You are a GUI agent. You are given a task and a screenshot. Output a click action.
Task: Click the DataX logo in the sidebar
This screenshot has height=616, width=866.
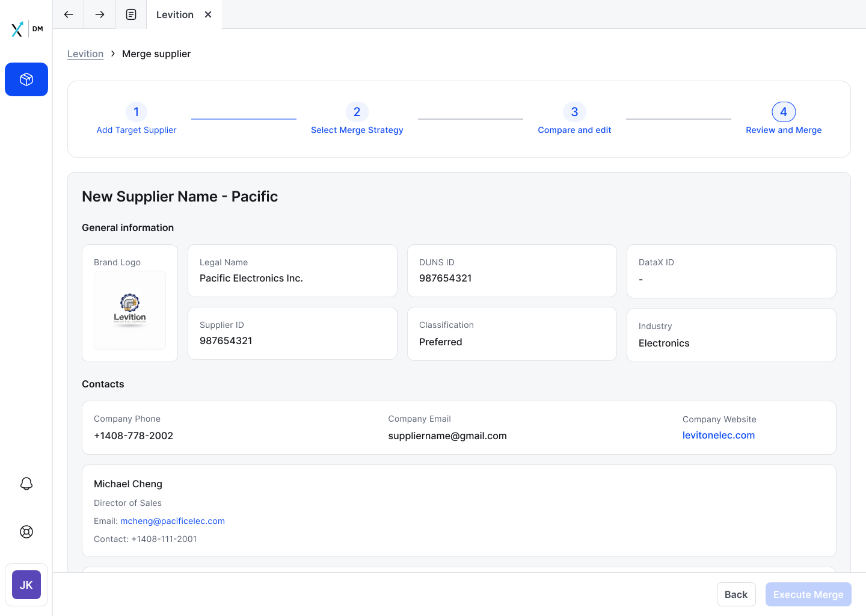coord(26,29)
